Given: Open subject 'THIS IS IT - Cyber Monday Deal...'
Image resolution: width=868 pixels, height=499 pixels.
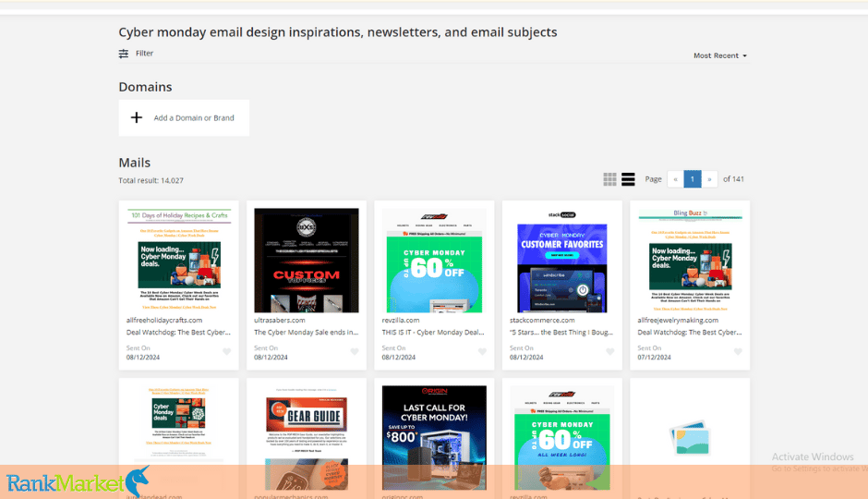Looking at the screenshot, I should 433,333.
